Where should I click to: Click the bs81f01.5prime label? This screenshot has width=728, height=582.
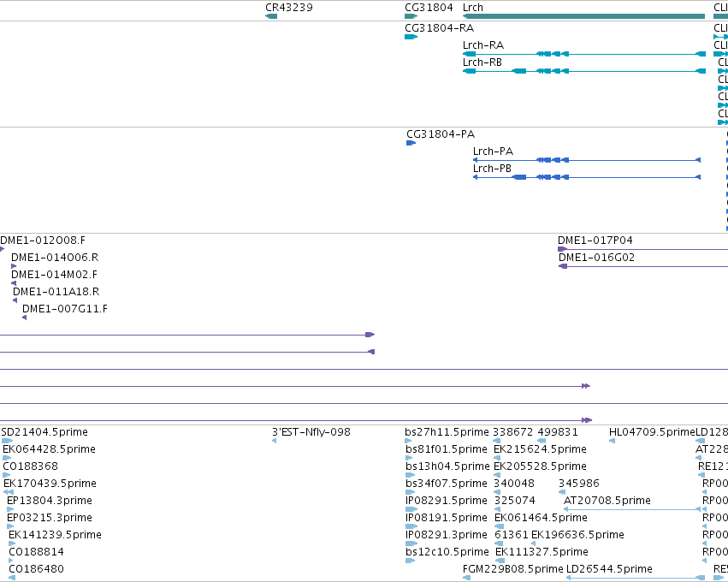tap(447, 449)
